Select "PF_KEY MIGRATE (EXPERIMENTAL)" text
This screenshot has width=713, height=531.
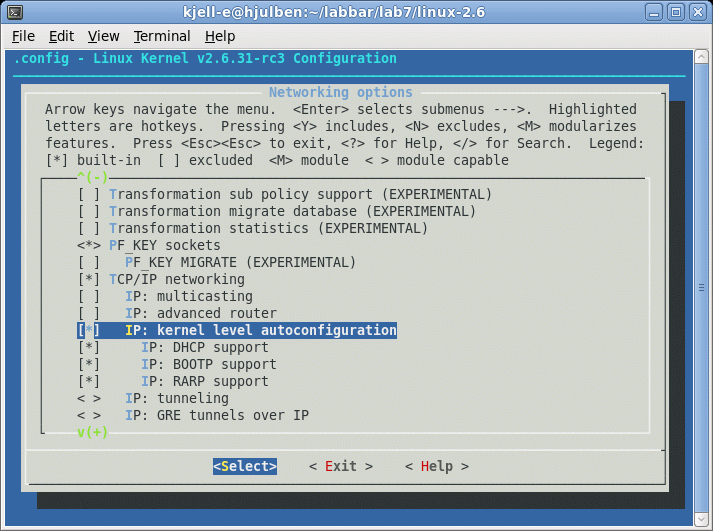tap(241, 262)
